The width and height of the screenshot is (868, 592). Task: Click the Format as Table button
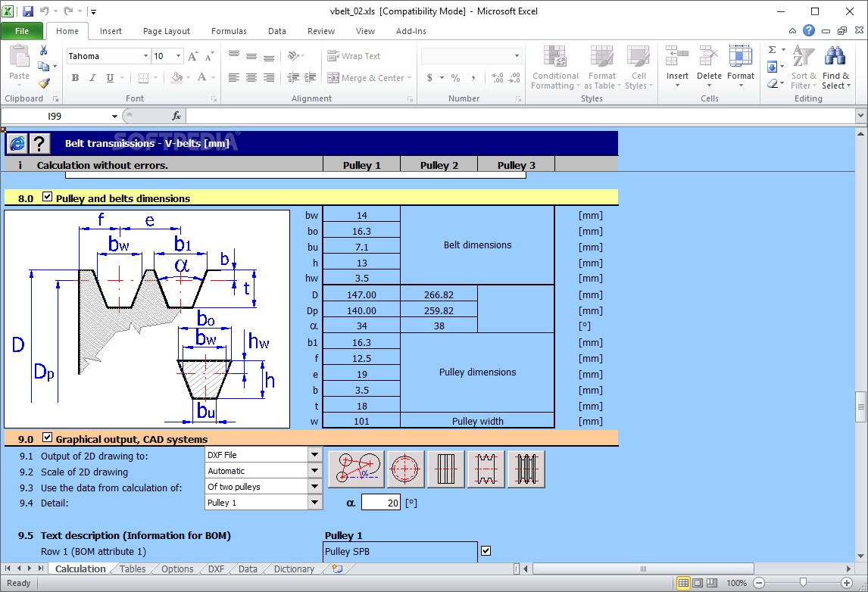(x=601, y=67)
